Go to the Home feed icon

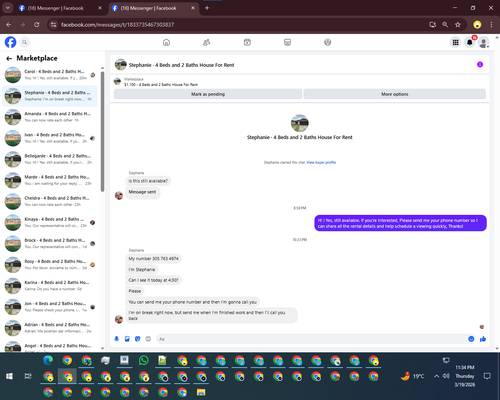coord(166,42)
